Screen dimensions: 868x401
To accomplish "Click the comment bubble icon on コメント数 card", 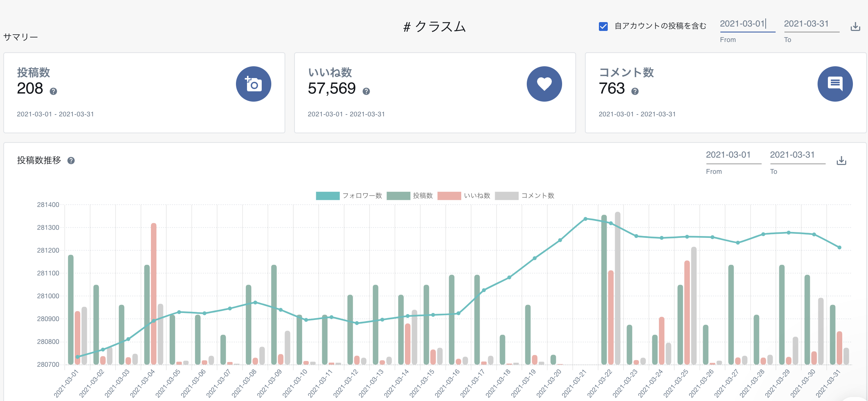I will 835,84.
